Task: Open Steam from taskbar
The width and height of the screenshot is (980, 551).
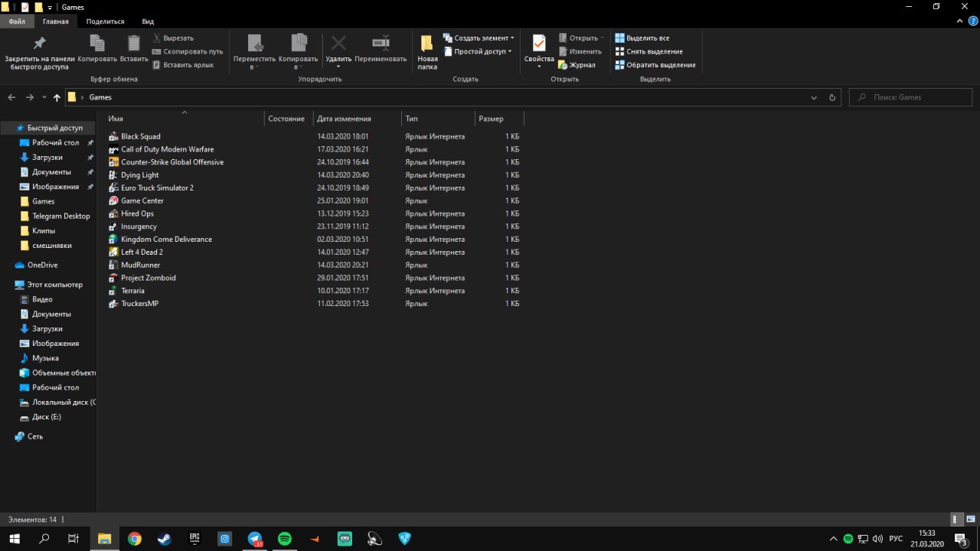Action: (165, 539)
